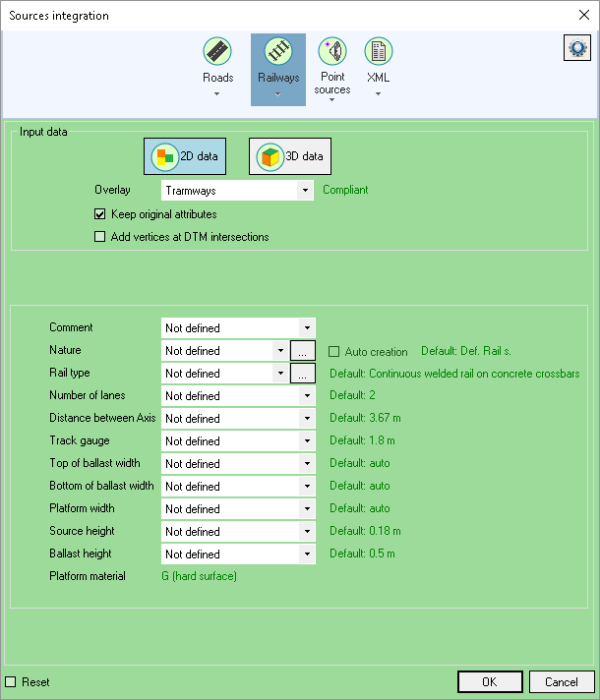The width and height of the screenshot is (600, 700).
Task: Enable the Auto creation checkbox
Action: [333, 352]
